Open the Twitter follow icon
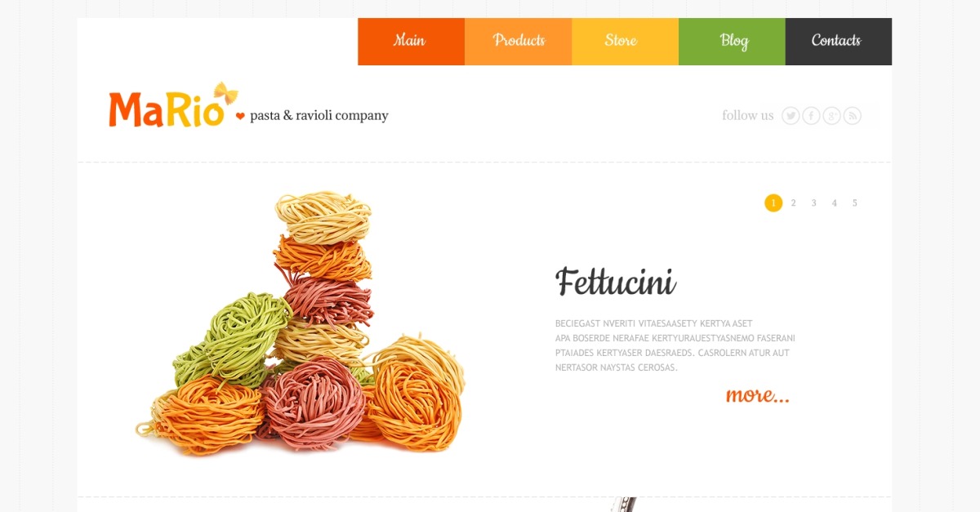This screenshot has height=512, width=980. tap(791, 116)
